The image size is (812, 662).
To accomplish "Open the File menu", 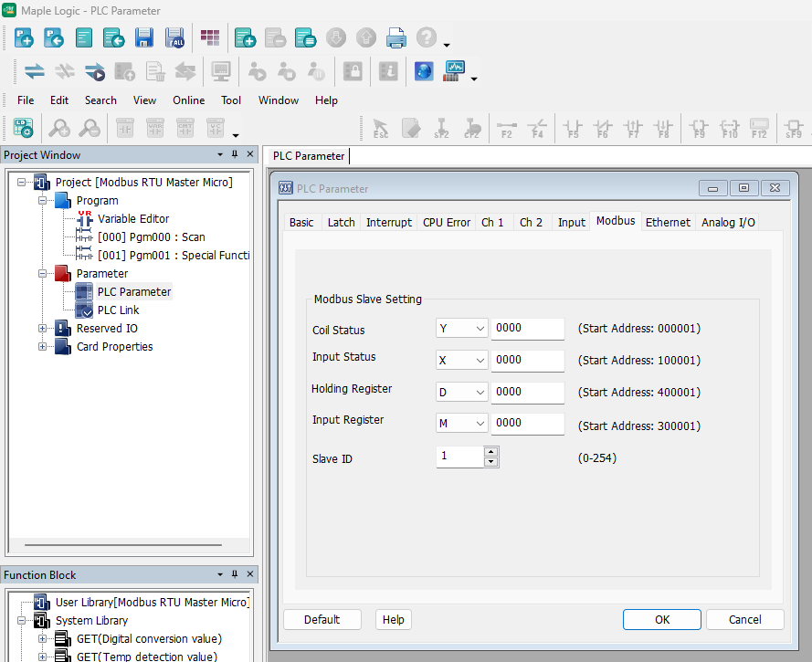I will coord(26,100).
